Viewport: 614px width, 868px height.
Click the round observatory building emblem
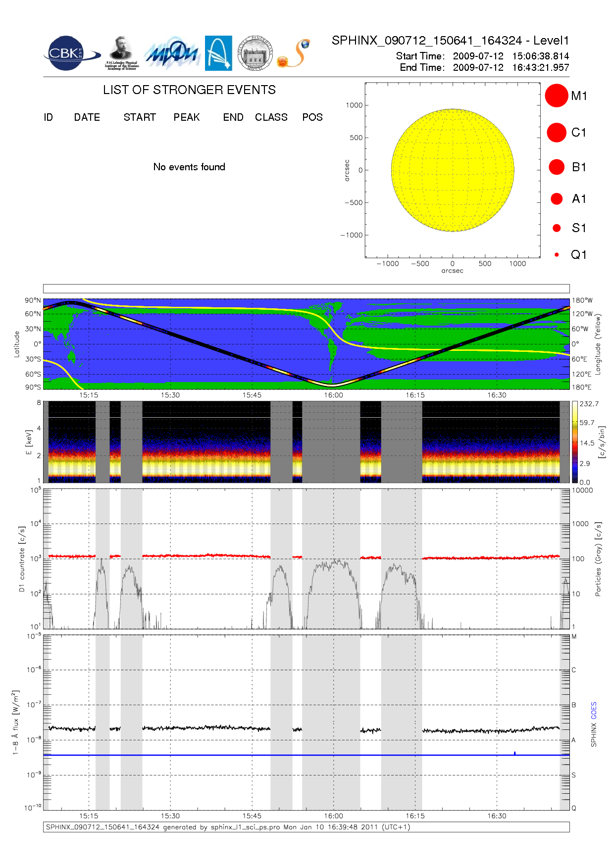(255, 53)
